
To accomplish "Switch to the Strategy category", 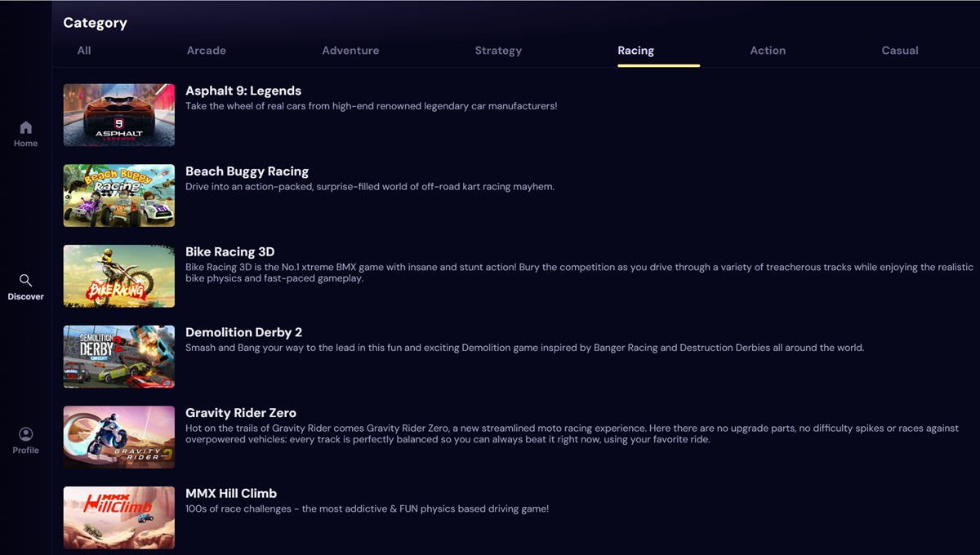I will (x=498, y=51).
